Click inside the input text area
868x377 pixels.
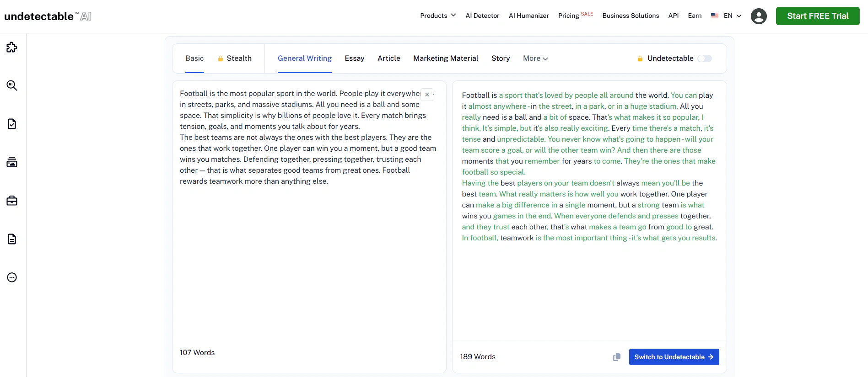tap(309, 215)
